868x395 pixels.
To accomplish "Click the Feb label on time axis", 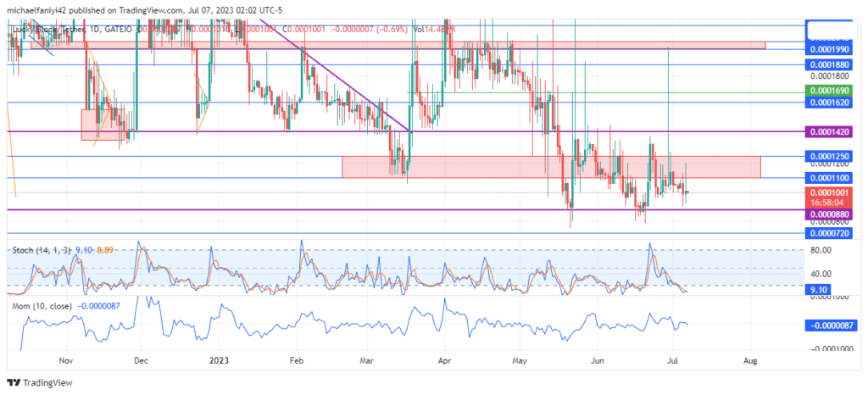I will point(298,361).
